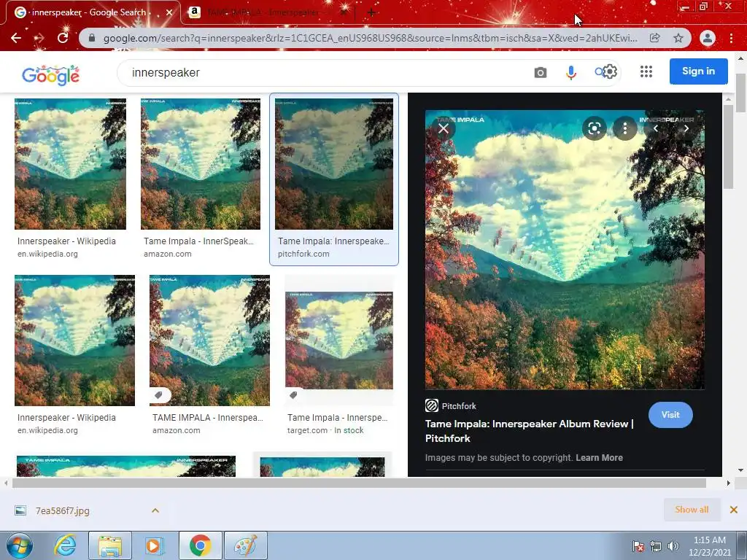
Task: Open preview three-dot options menu
Action: coord(624,128)
